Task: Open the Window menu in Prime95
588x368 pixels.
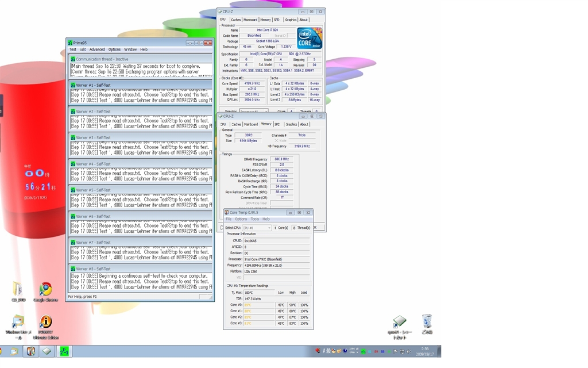Action: click(130, 49)
